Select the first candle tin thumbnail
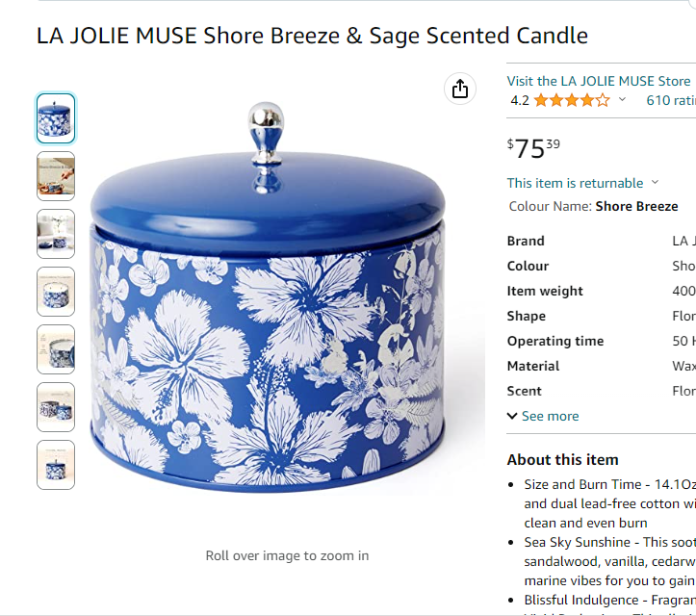Viewport: 696px width, 616px height. pos(56,118)
